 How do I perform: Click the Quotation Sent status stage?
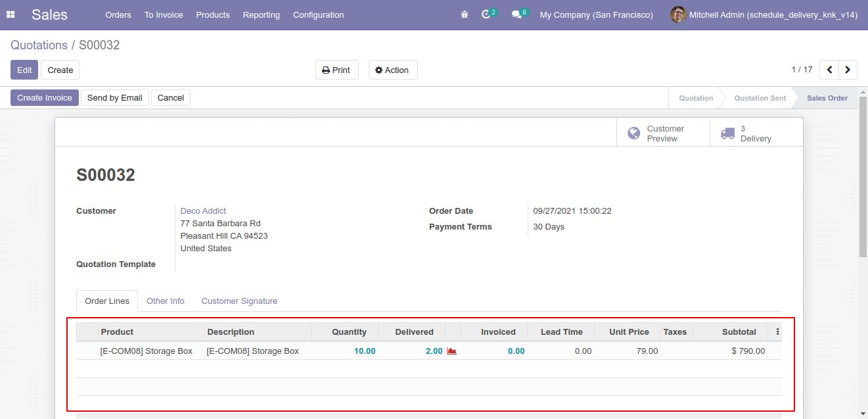click(760, 98)
